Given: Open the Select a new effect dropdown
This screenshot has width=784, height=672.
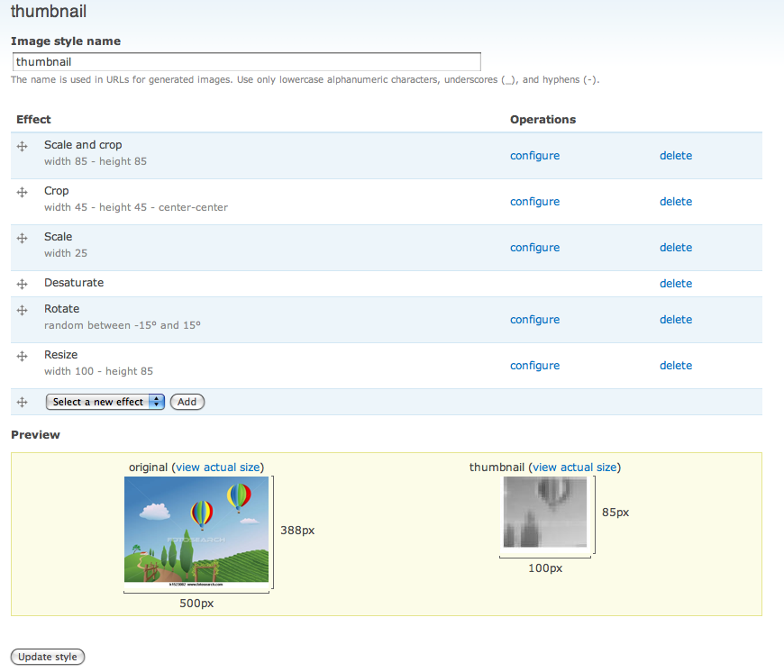Looking at the screenshot, I should (x=105, y=401).
